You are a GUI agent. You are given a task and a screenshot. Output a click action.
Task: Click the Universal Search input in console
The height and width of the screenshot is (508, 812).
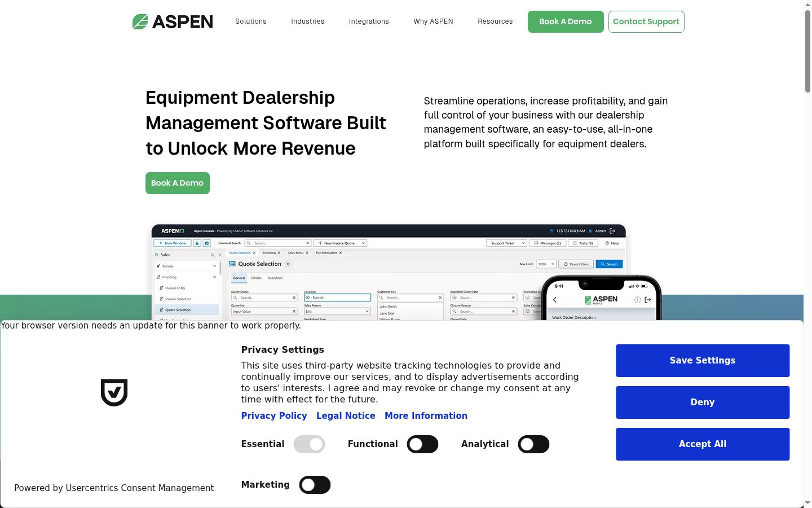(278, 243)
